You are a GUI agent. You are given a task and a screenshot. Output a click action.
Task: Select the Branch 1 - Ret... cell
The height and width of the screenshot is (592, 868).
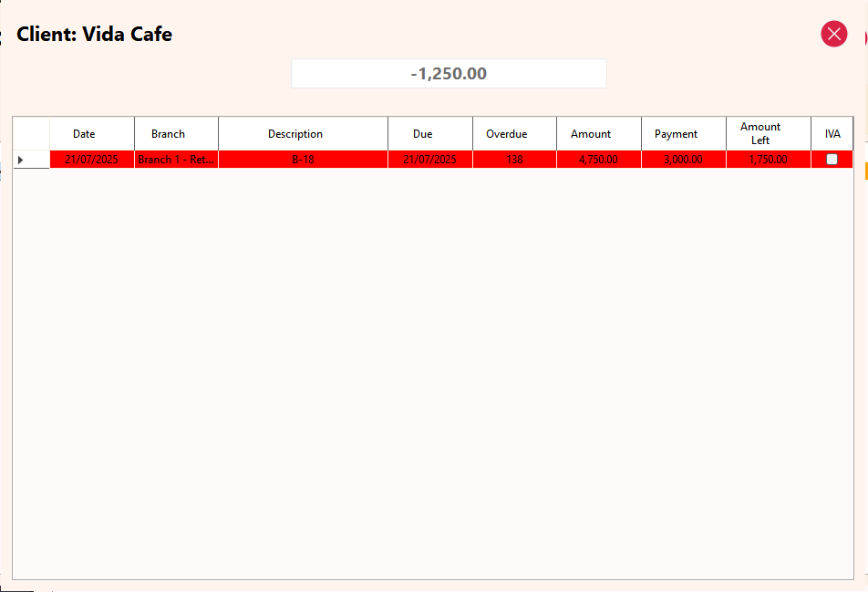click(176, 160)
